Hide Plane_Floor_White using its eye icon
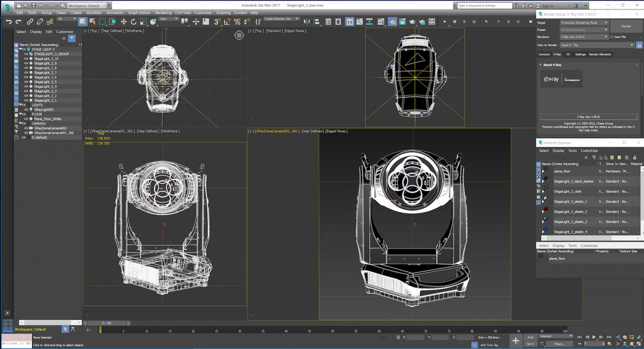 pyautogui.click(x=26, y=119)
